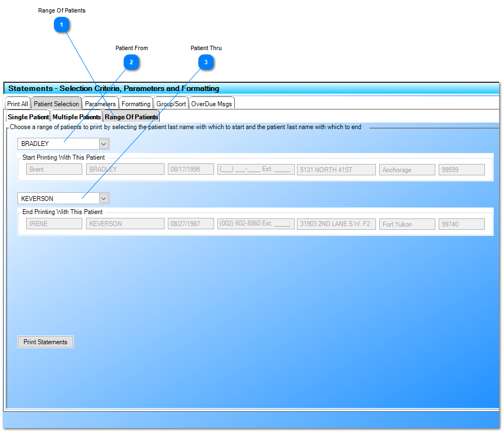Screen dimensions: 504x433
Task: Open the Parameters tab
Action: click(100, 103)
